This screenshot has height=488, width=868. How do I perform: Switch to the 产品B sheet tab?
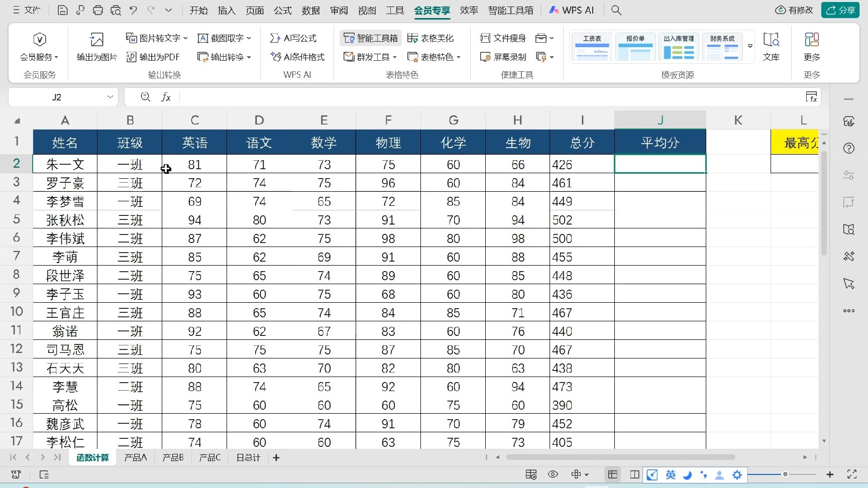(x=173, y=457)
